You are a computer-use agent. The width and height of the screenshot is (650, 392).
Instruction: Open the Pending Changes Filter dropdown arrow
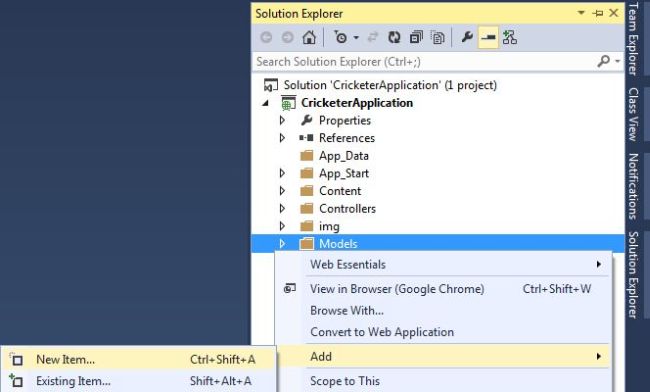[x=356, y=38]
